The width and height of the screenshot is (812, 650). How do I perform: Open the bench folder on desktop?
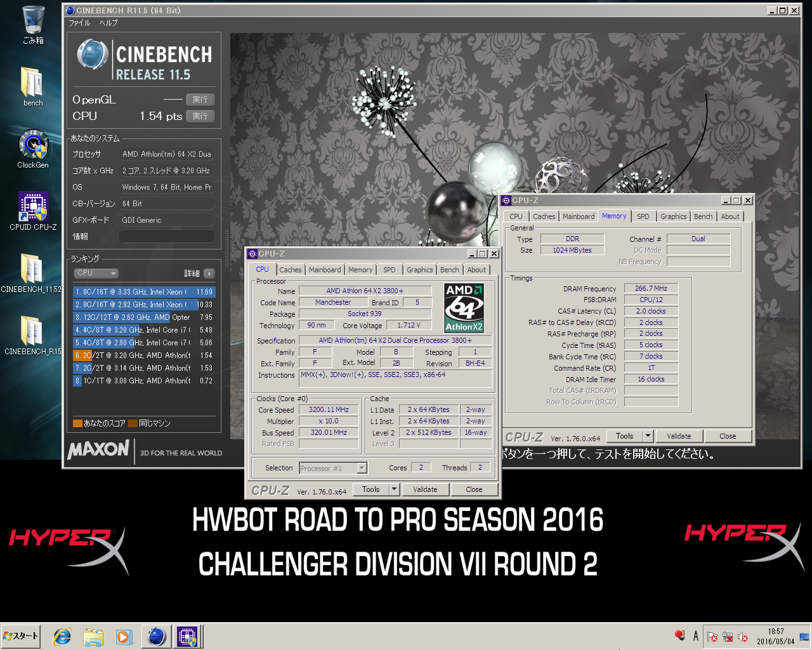tap(33, 86)
